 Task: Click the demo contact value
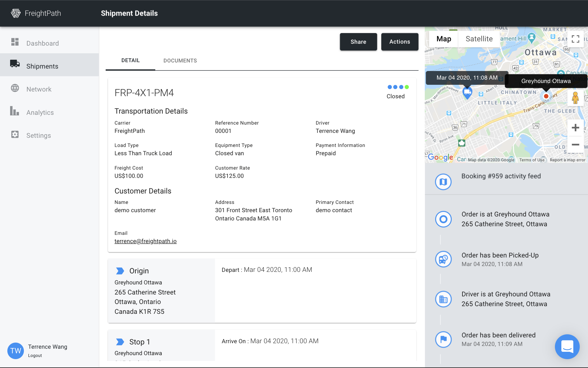coord(334,210)
